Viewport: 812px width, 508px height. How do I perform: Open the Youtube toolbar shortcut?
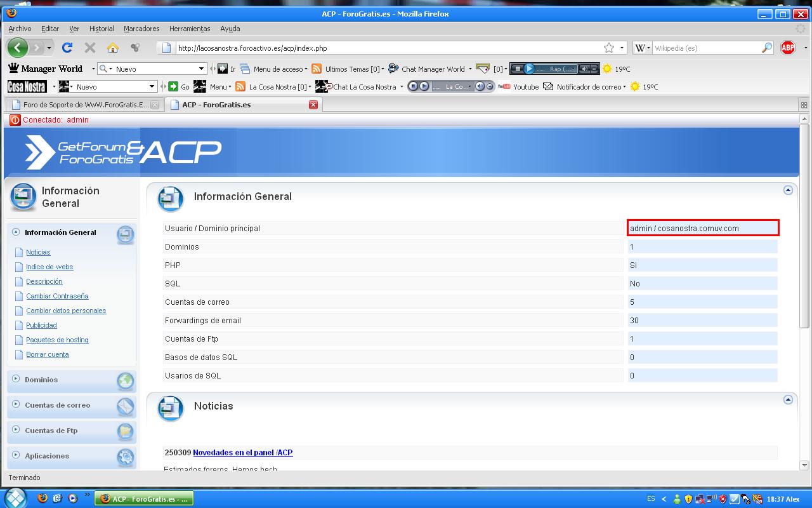518,86
